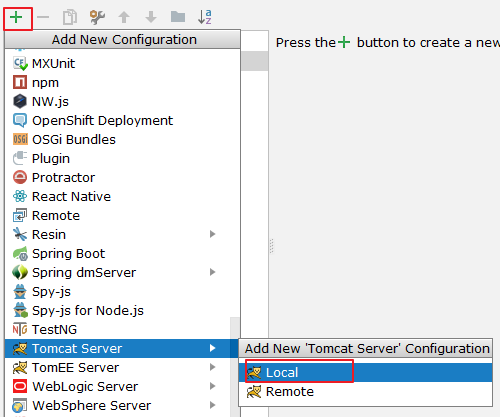Expand the TomEE Server submenu arrow

coord(212,367)
